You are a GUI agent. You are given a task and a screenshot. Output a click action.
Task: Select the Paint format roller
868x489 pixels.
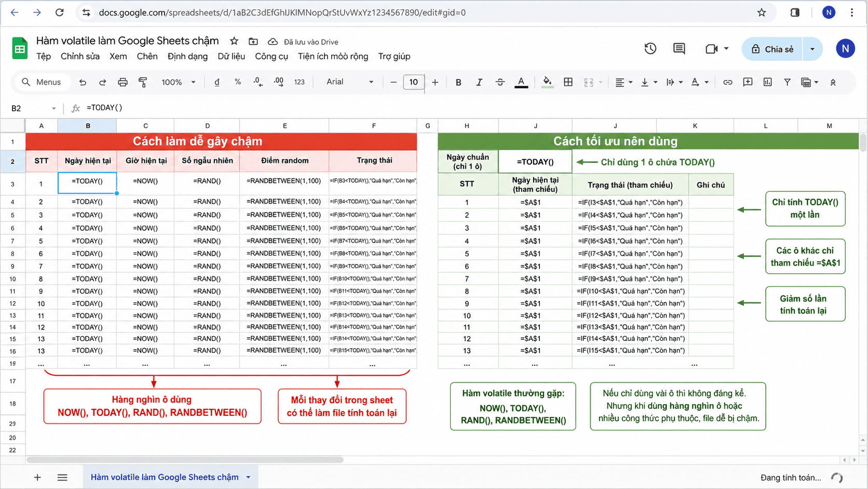[143, 82]
